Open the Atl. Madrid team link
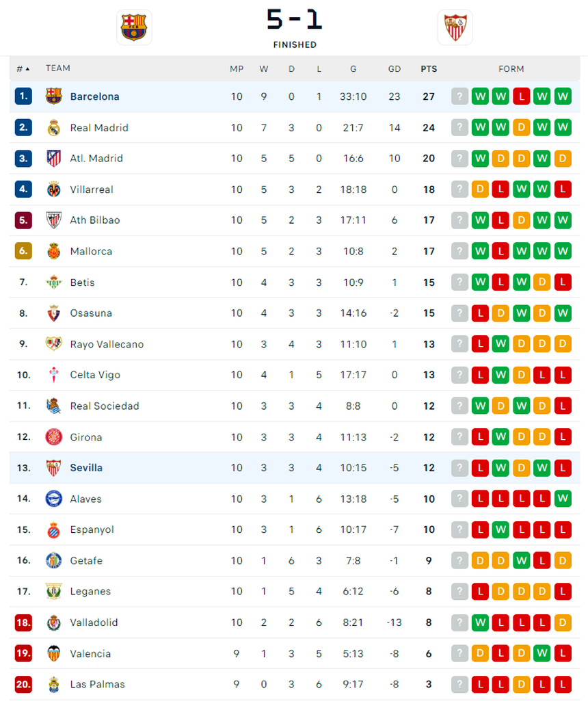Screen dimensions: 588x708 [x=96, y=159]
